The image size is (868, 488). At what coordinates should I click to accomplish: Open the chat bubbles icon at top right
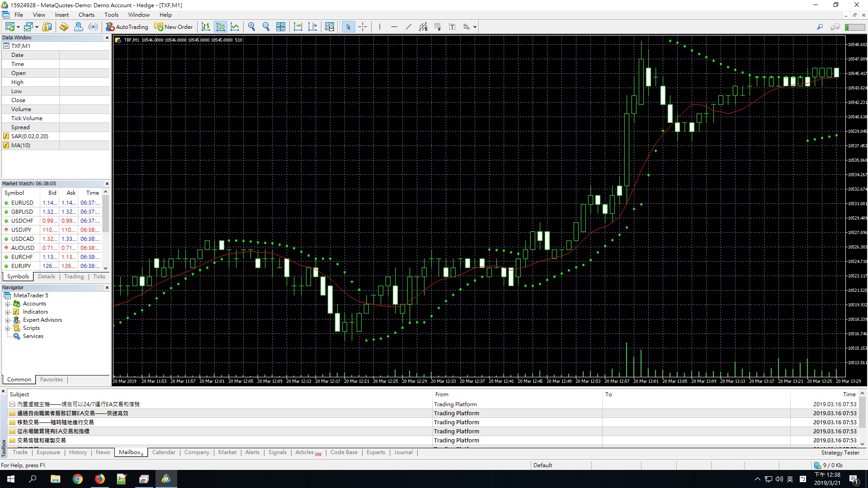pos(835,27)
